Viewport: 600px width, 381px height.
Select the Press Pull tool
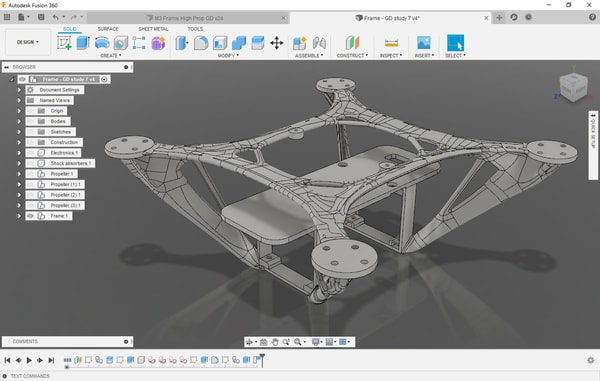click(181, 43)
